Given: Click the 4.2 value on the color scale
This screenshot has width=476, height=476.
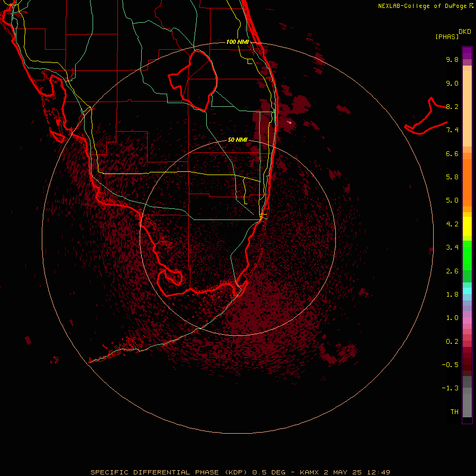Looking at the screenshot, I should [452, 224].
